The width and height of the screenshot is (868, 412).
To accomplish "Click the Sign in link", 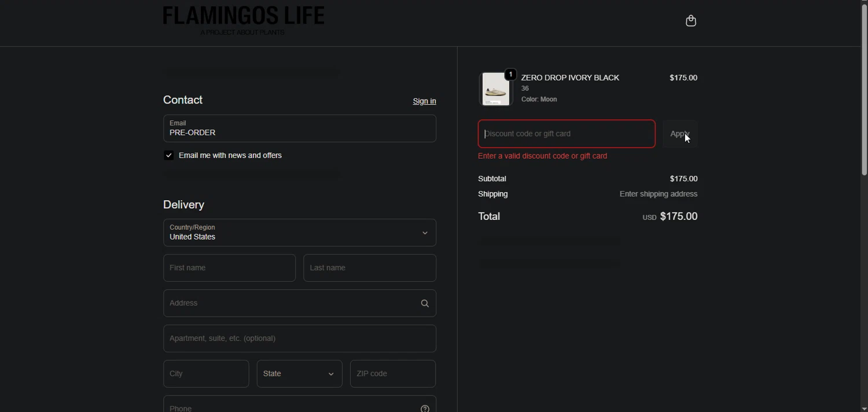I will click(424, 101).
